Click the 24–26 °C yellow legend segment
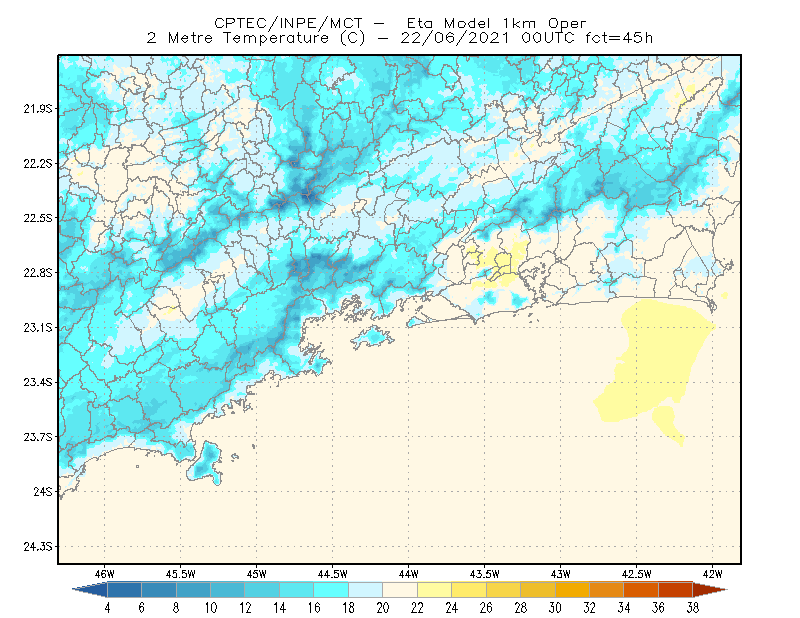 [x=469, y=590]
